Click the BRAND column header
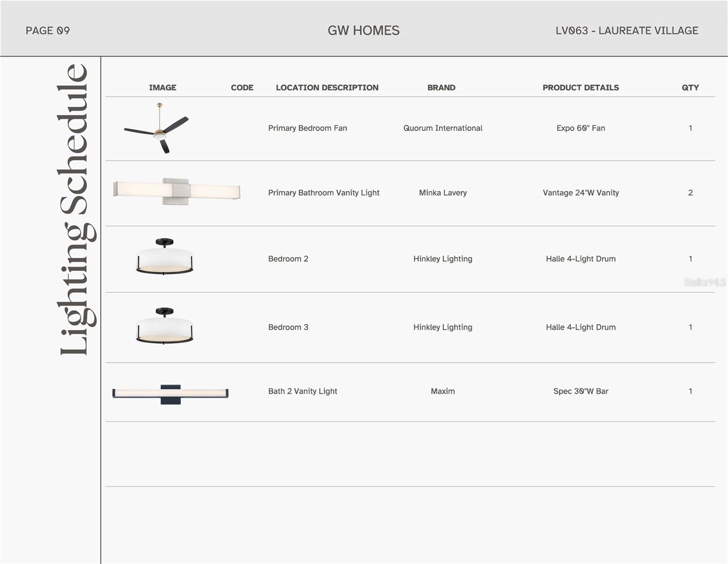728x564 pixels. (441, 87)
